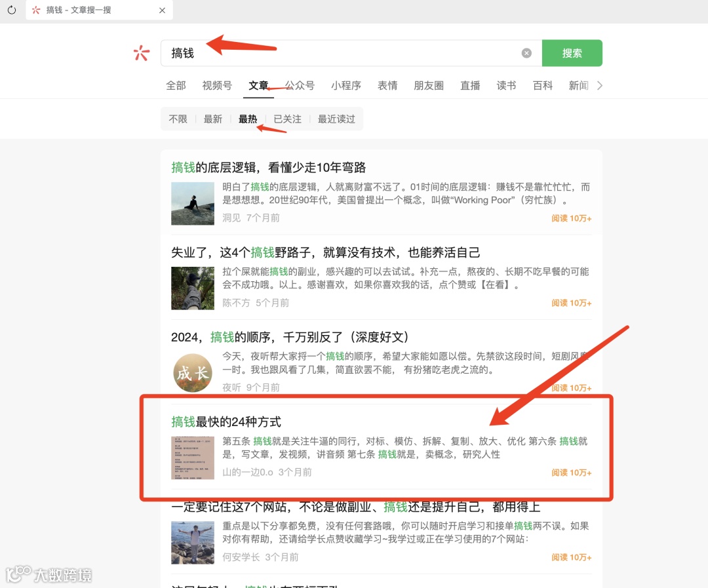Select the 最近读过 filter option
708x588 pixels.
click(x=336, y=119)
